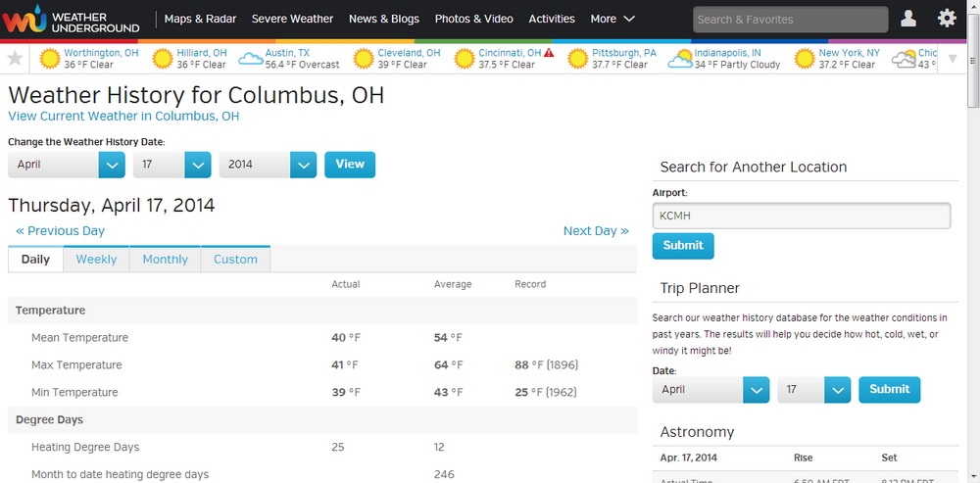Open the settings gear icon

(947, 19)
